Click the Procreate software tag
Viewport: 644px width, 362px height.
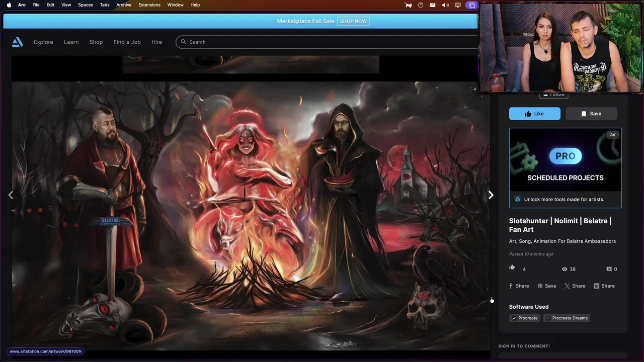click(x=525, y=318)
